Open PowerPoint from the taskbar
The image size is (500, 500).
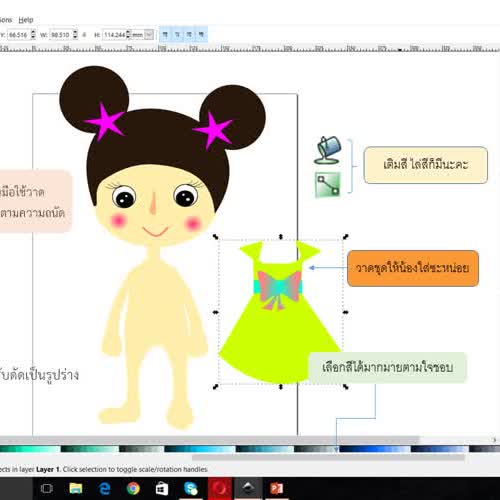[x=276, y=489]
